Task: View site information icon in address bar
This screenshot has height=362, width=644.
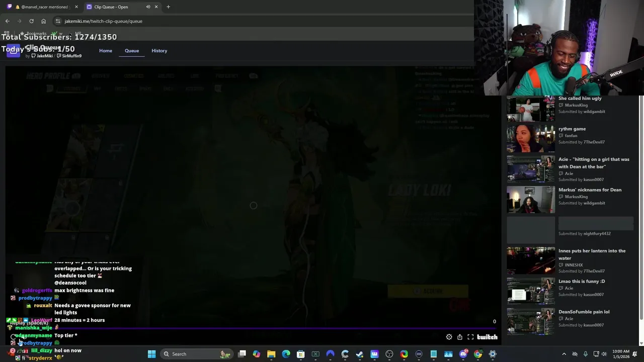Action: click(58, 21)
